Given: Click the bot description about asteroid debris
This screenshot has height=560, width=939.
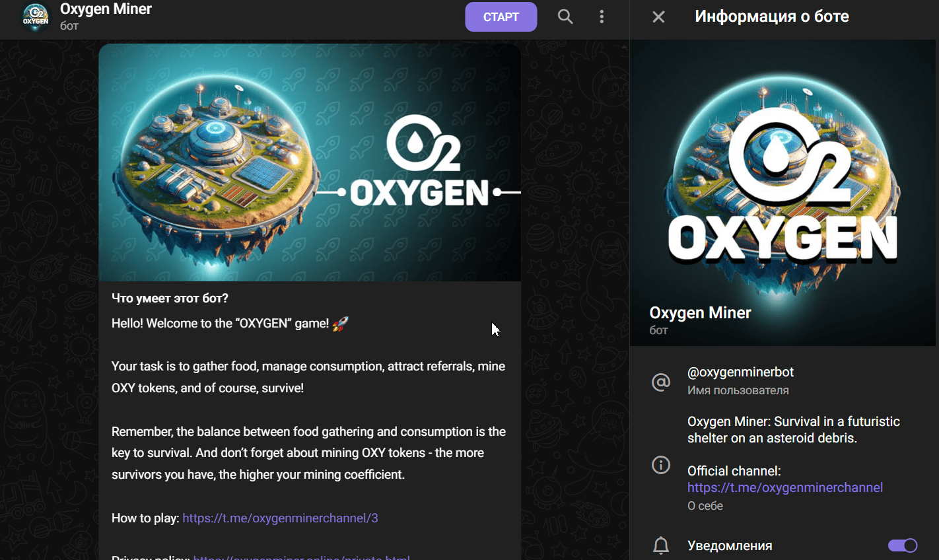Looking at the screenshot, I should (794, 430).
